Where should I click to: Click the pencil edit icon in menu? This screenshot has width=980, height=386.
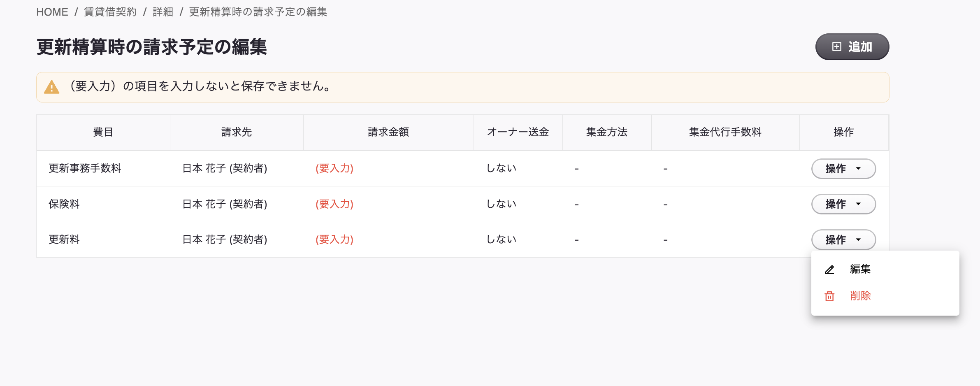(829, 270)
